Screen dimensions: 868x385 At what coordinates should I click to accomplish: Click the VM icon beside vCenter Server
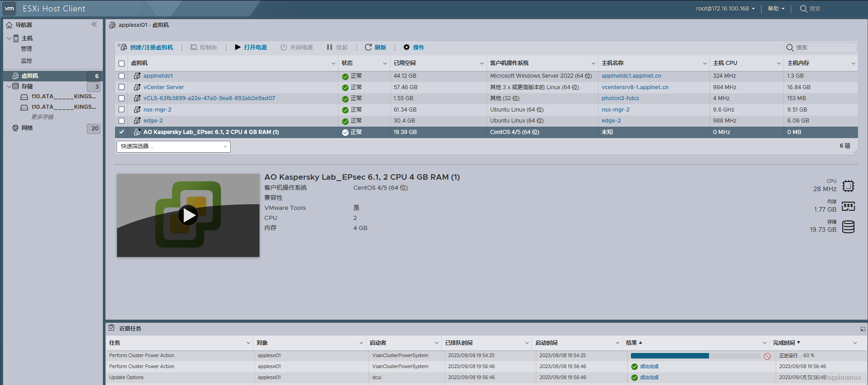pos(137,87)
